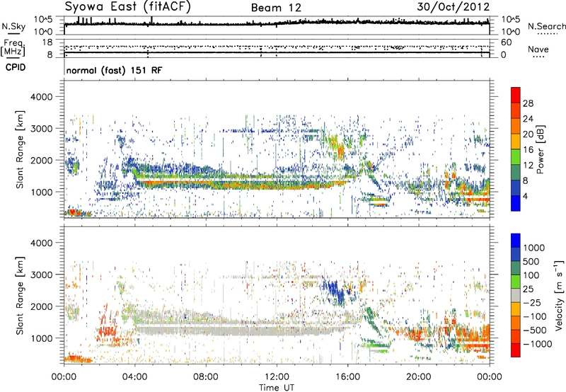566x392 pixels.
Task: Click '3000' on velocity panel range axis
Action: tap(41, 275)
